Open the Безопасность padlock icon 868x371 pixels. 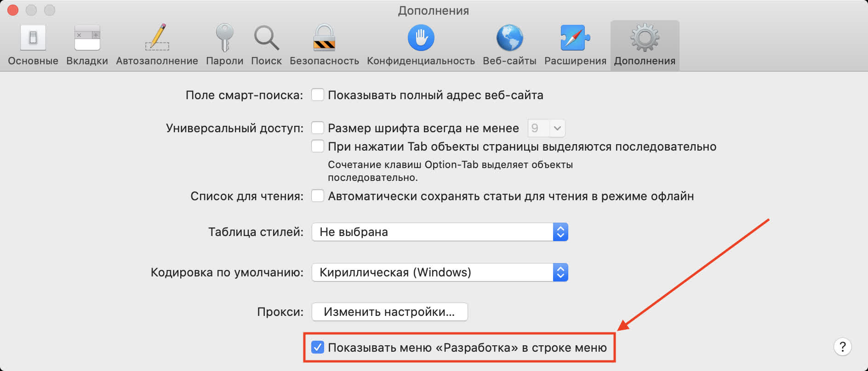tap(324, 37)
